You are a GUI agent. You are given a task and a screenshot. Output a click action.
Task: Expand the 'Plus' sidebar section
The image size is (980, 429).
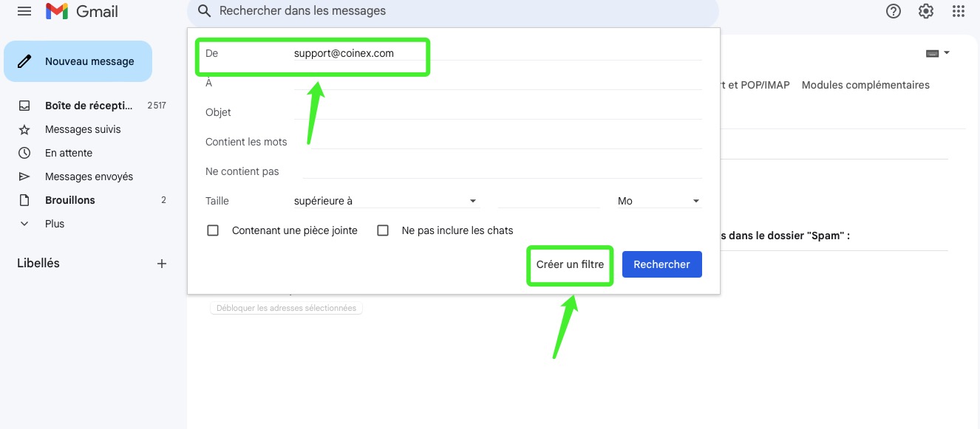(55, 224)
